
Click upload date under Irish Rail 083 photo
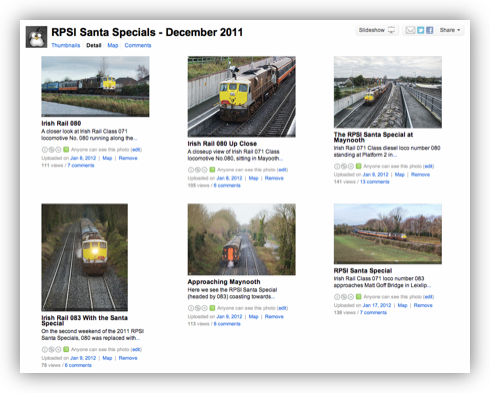tap(83, 358)
